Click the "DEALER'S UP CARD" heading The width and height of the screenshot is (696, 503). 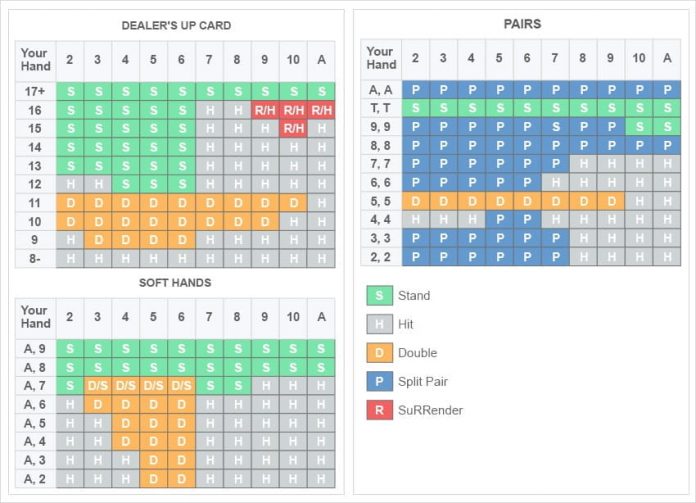(x=176, y=25)
